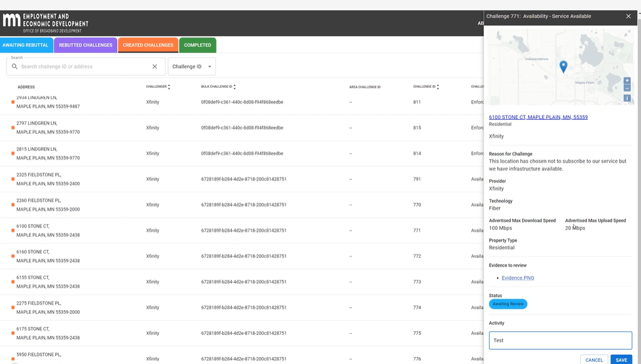The image size is (641, 364).
Task: Switch to the Awaiting Rebuttal tab
Action: [x=26, y=45]
